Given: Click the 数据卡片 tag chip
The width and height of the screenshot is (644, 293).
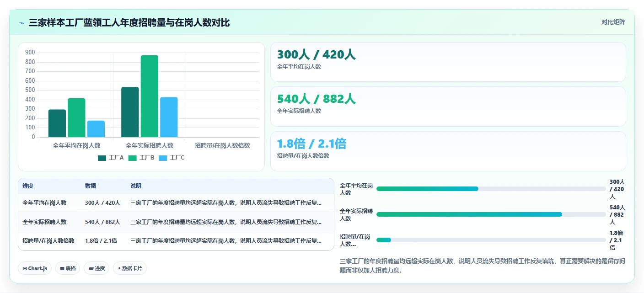Looking at the screenshot, I should coord(130,268).
